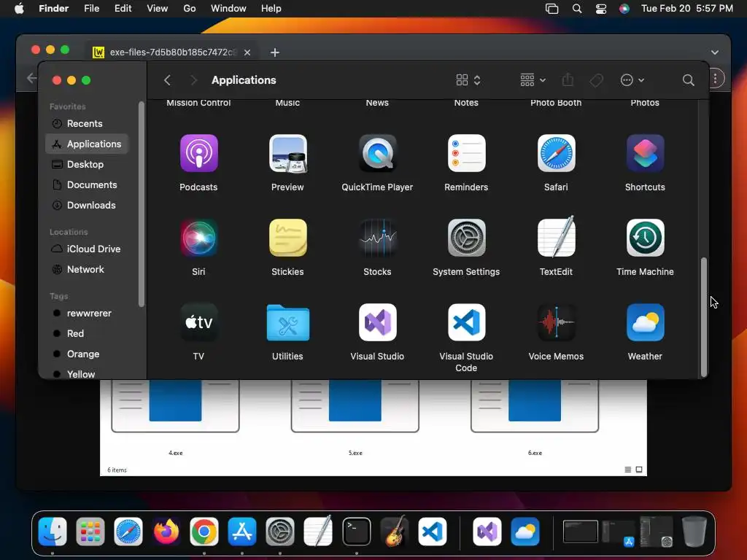The image size is (747, 560).
Task: Open the Edit menu
Action: pyautogui.click(x=123, y=8)
